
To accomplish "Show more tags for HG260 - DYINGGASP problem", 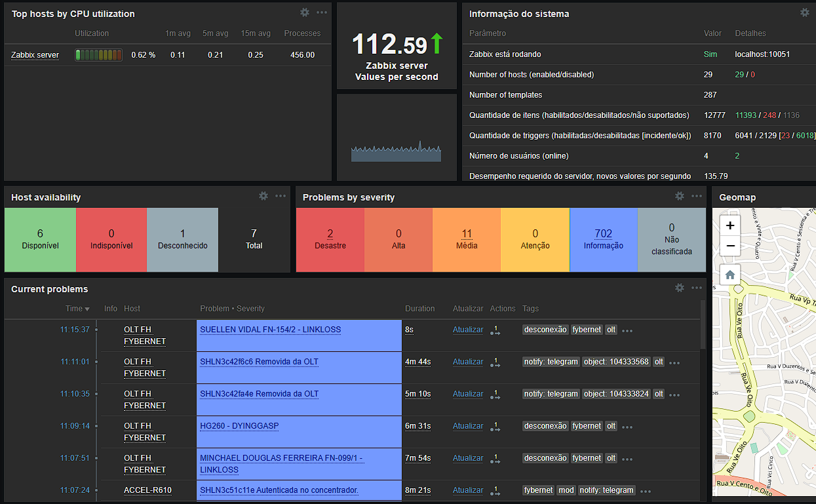I will click(x=627, y=427).
